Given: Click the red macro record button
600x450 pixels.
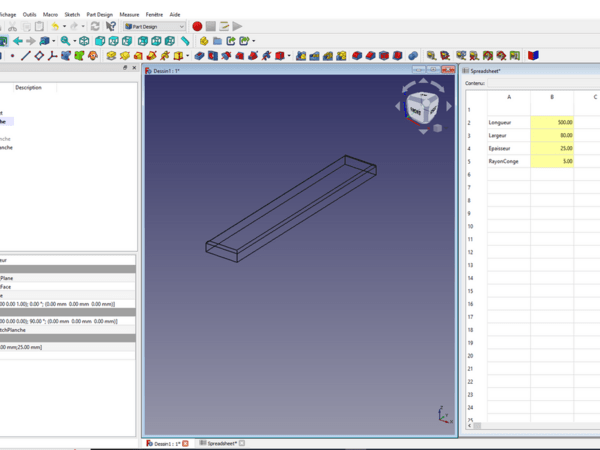Looking at the screenshot, I should 197,27.
